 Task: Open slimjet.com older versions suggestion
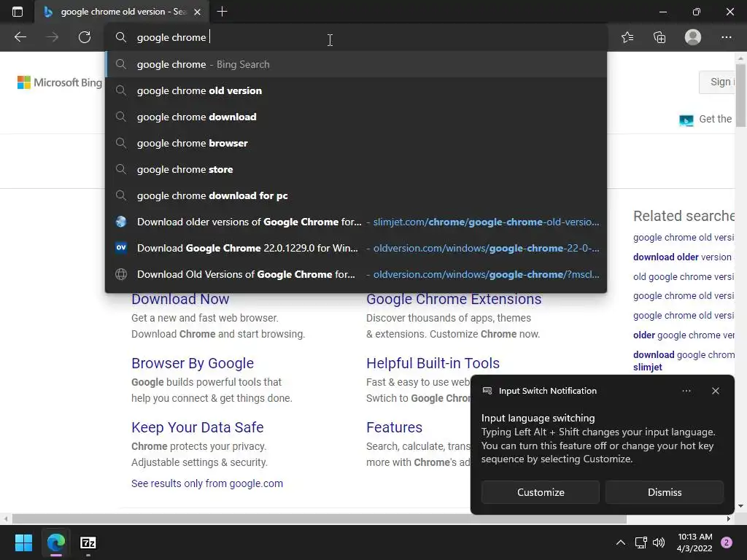(356, 222)
